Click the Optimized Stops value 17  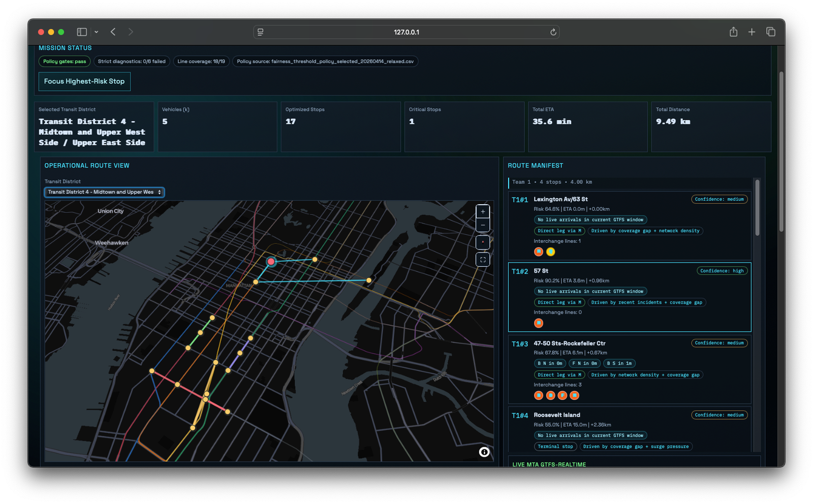coord(291,121)
